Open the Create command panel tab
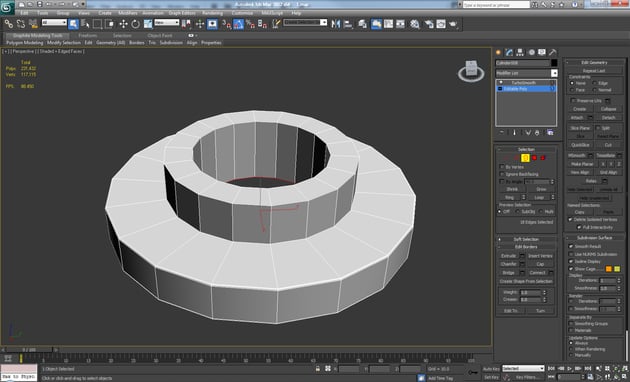Viewport: 630px width, 382px height. [x=499, y=52]
